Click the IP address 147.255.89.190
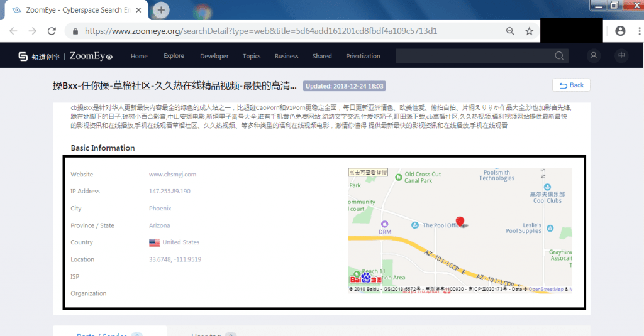 [x=170, y=191]
